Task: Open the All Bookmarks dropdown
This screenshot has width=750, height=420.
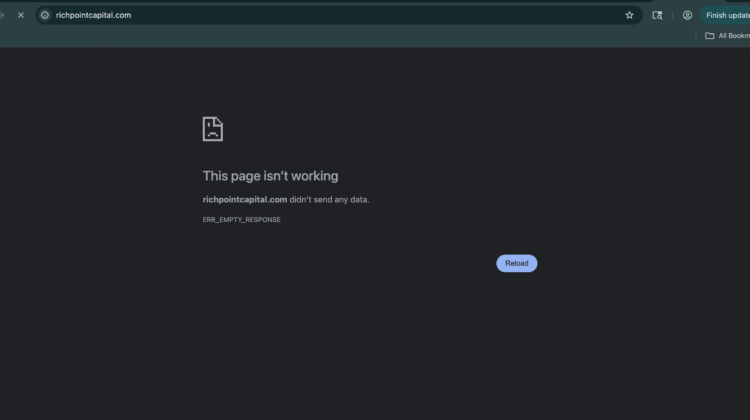Action: pyautogui.click(x=731, y=36)
